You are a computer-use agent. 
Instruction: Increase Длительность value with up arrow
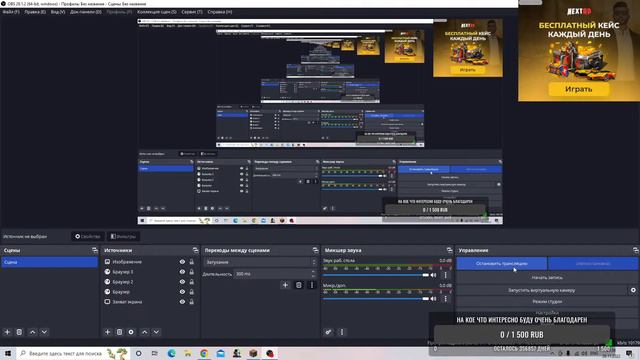(x=313, y=272)
